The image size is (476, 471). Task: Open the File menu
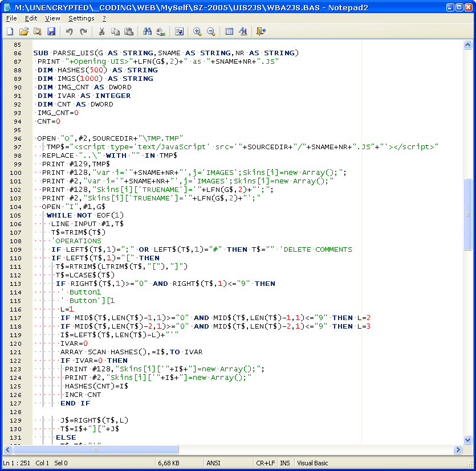point(11,18)
